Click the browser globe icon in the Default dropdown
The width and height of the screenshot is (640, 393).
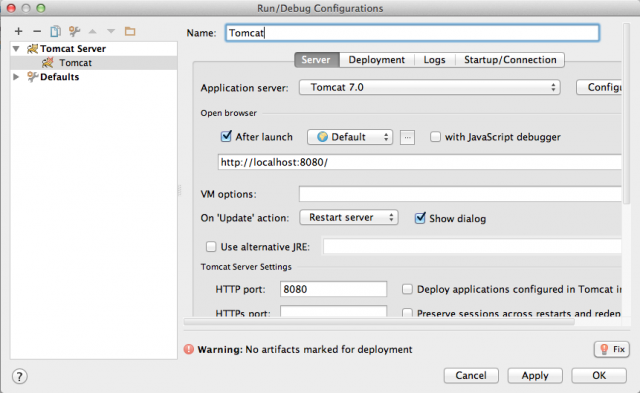tap(322, 137)
